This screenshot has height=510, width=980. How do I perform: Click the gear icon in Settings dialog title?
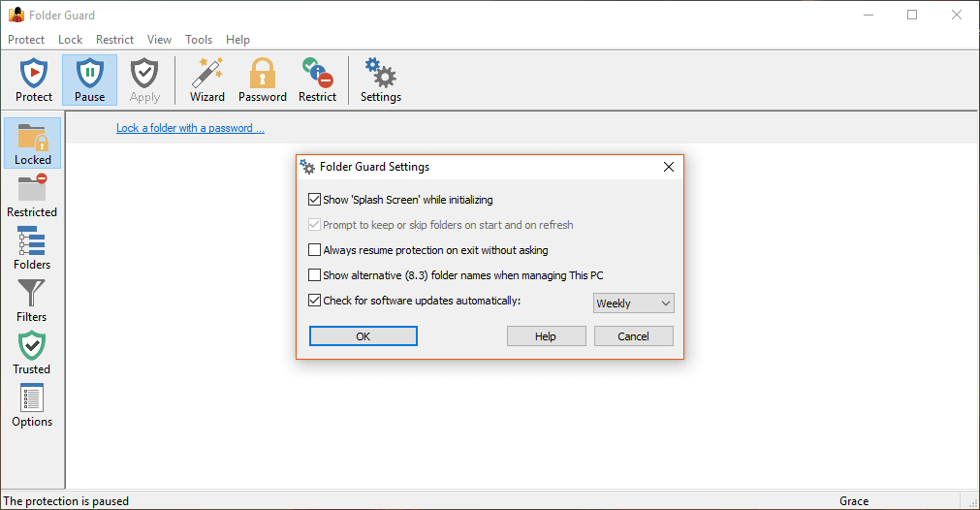[x=307, y=167]
